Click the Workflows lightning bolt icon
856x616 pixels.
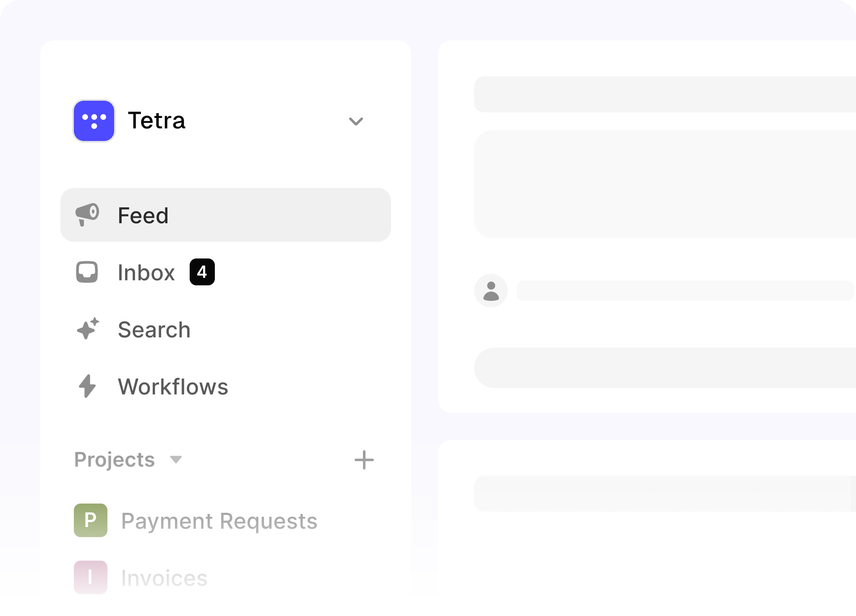(87, 386)
